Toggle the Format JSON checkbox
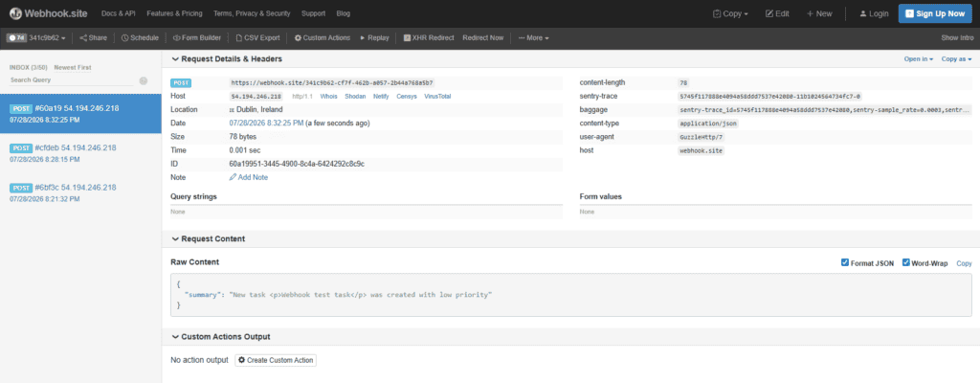 tap(845, 263)
